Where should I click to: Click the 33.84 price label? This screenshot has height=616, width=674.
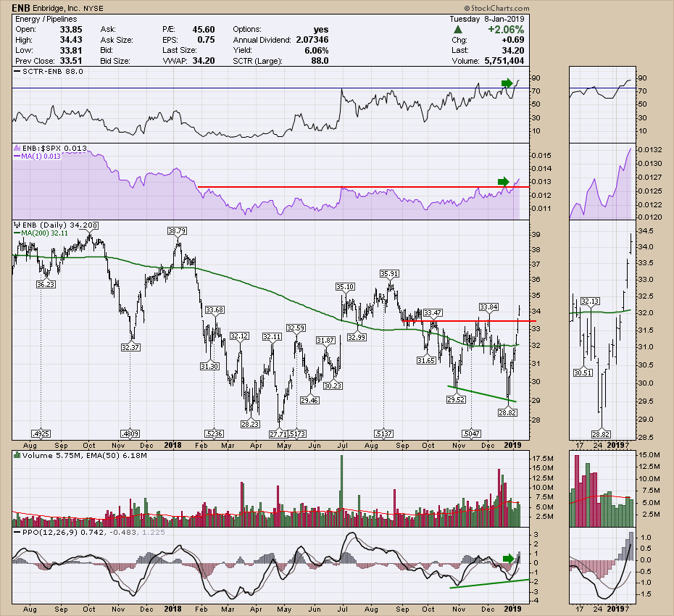point(488,307)
